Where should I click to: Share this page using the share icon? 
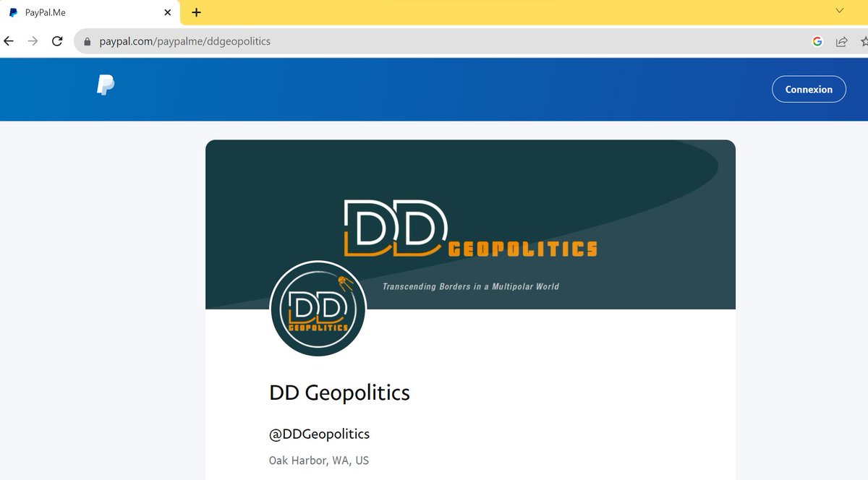click(x=842, y=41)
